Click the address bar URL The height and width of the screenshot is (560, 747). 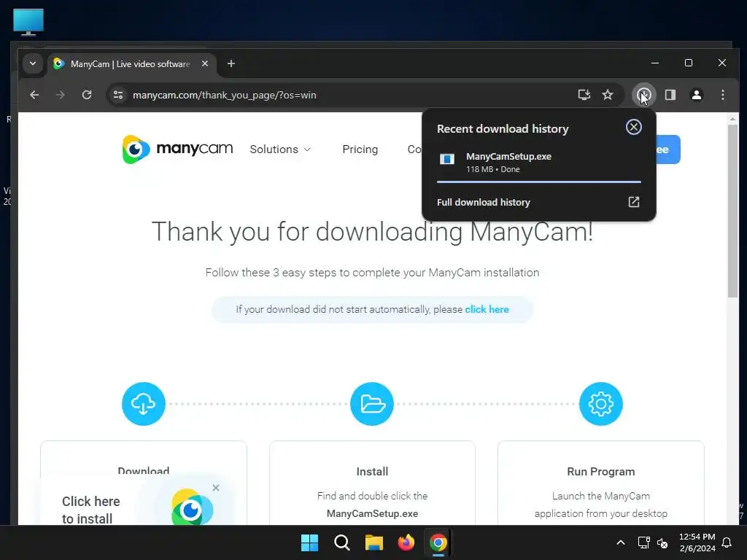[x=225, y=95]
